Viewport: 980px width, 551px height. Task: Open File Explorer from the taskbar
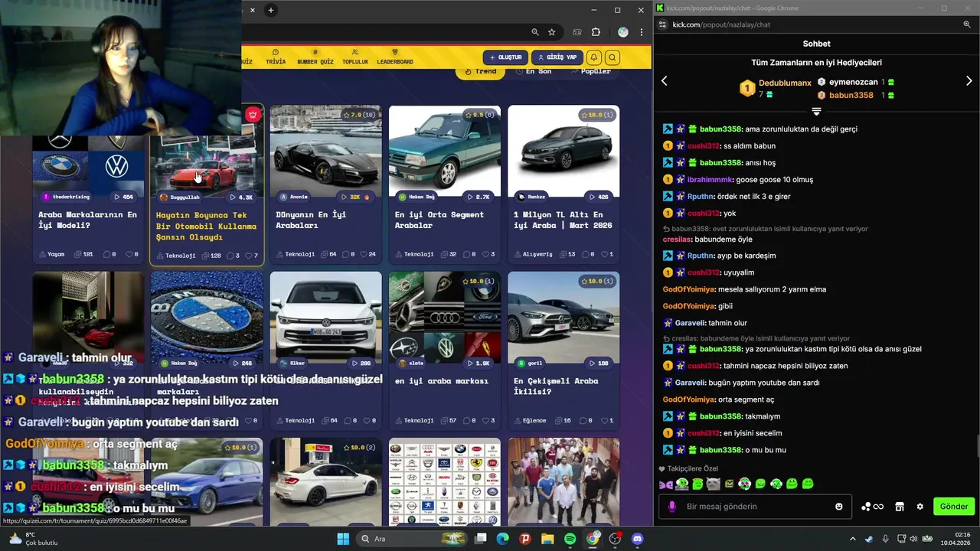547,539
